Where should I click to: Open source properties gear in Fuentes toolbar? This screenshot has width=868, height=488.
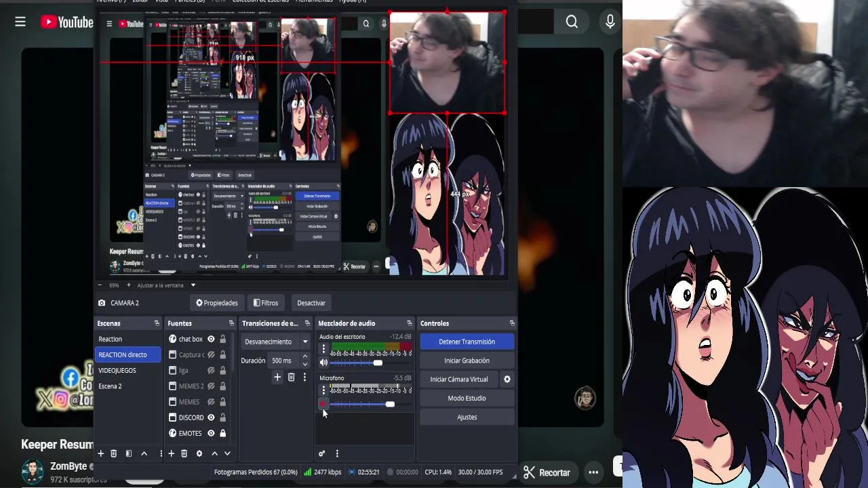[199, 453]
